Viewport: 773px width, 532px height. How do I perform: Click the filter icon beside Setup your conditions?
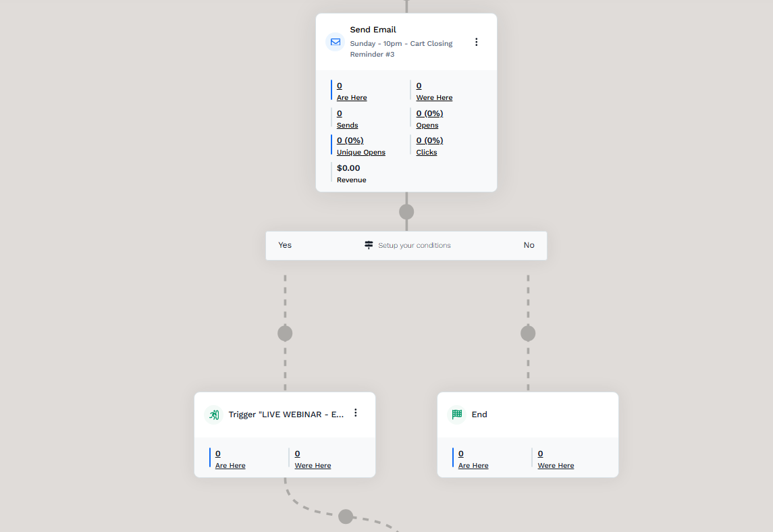369,245
